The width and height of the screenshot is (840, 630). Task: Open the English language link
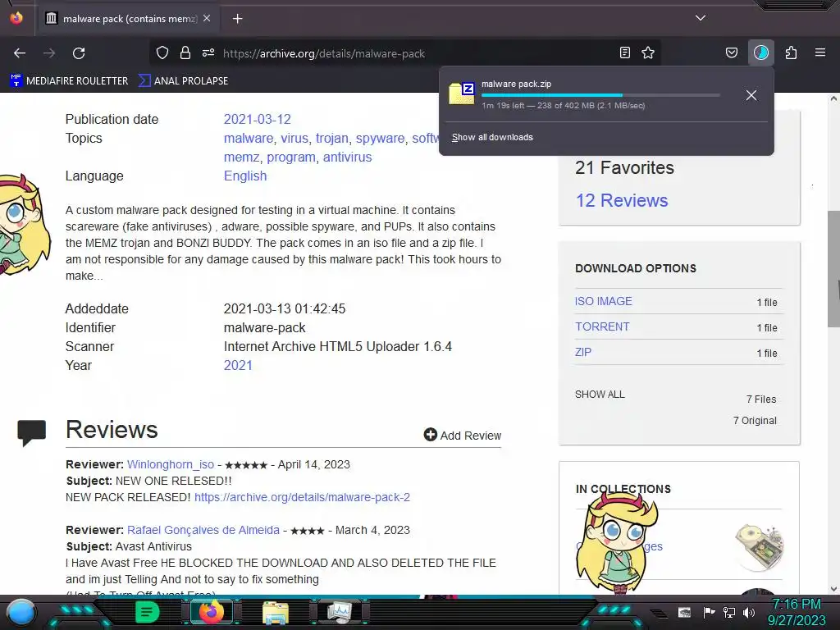[x=244, y=176]
